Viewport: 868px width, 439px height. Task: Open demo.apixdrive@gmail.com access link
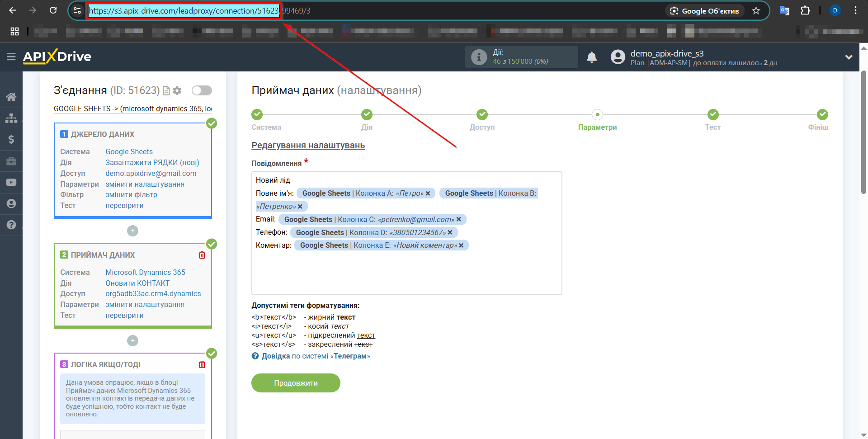click(151, 173)
